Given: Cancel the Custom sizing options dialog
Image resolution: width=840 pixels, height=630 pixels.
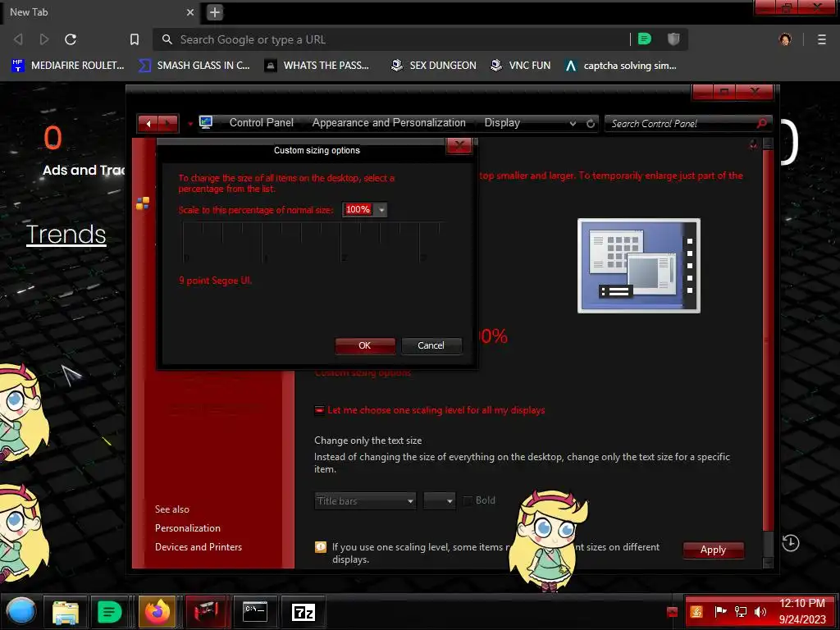Looking at the screenshot, I should click(x=431, y=345).
